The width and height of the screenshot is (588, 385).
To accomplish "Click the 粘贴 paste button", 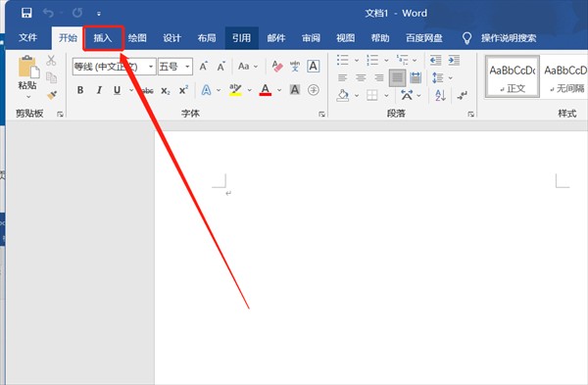I will (27, 77).
